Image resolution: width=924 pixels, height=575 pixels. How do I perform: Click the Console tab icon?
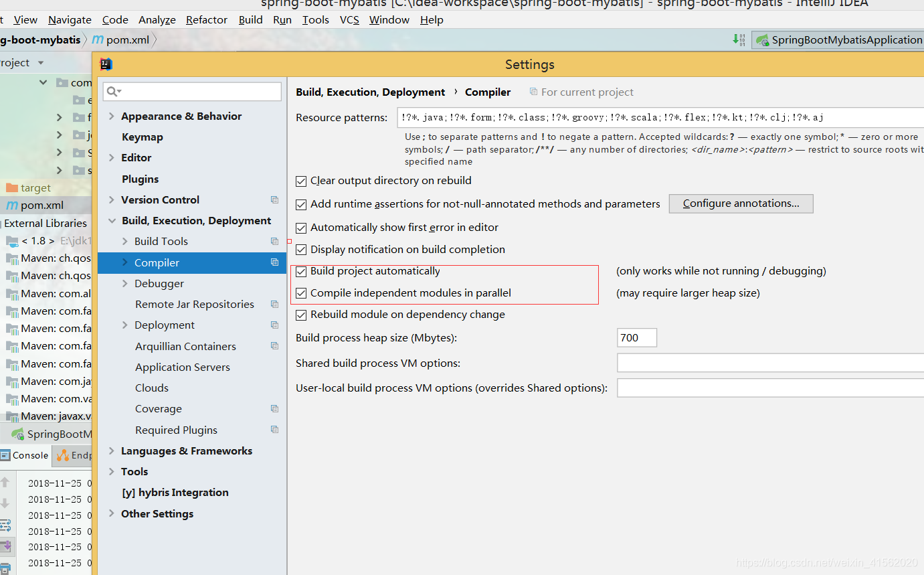5,456
